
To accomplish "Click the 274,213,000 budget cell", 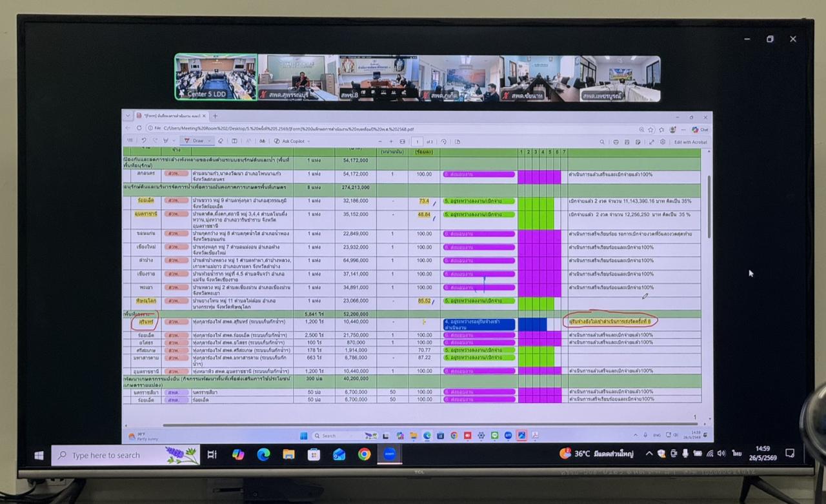I will tap(356, 187).
